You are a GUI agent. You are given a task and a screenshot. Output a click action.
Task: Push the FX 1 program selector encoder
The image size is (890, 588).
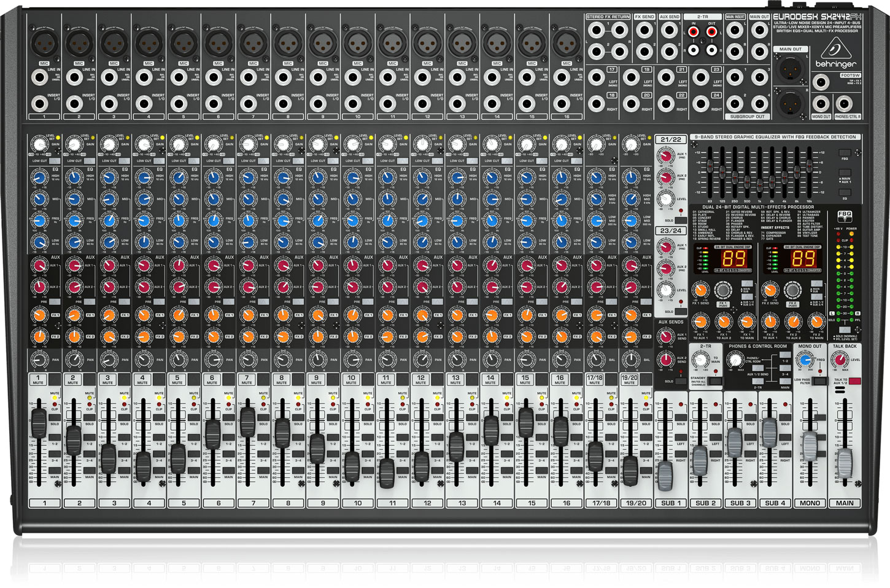(x=723, y=290)
